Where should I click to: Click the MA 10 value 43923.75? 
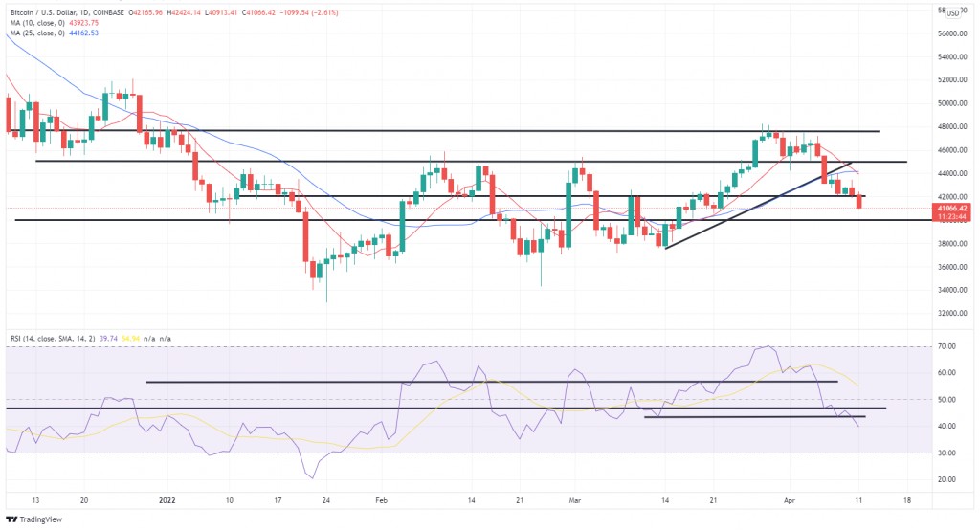coord(79,23)
